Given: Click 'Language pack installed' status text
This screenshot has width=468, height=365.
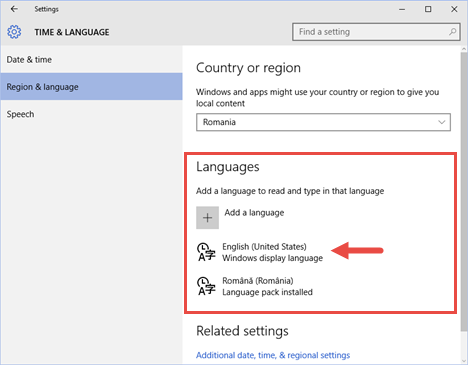Looking at the screenshot, I should point(267,292).
